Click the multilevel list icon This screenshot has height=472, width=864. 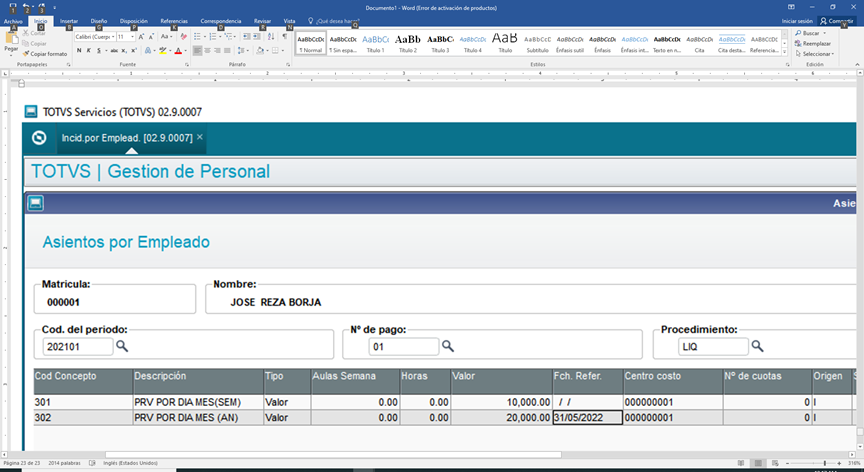(229, 36)
